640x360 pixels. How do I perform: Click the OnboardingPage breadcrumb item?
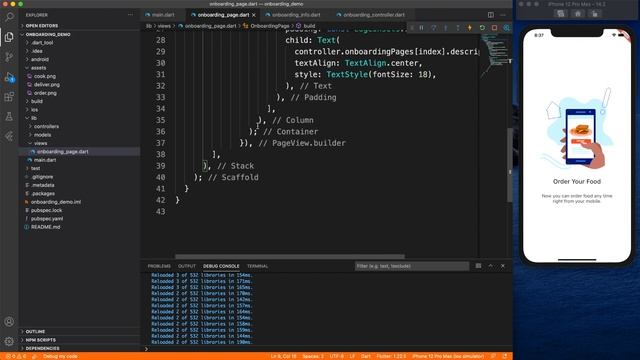click(x=269, y=26)
